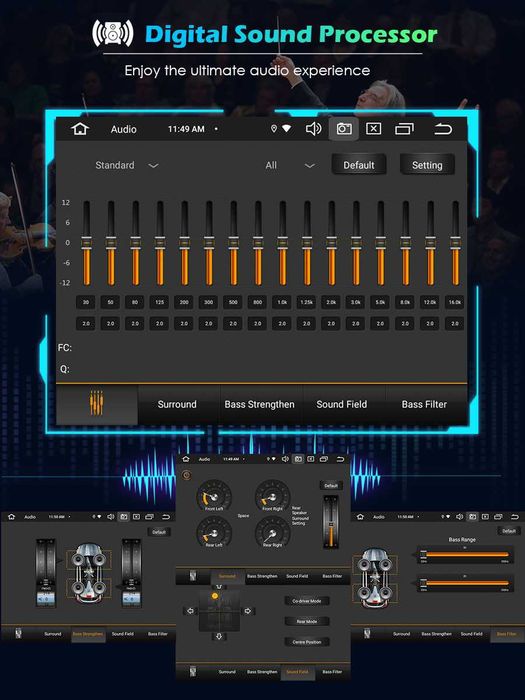Image resolution: width=525 pixels, height=700 pixels.
Task: Click the Default button
Action: click(x=359, y=165)
